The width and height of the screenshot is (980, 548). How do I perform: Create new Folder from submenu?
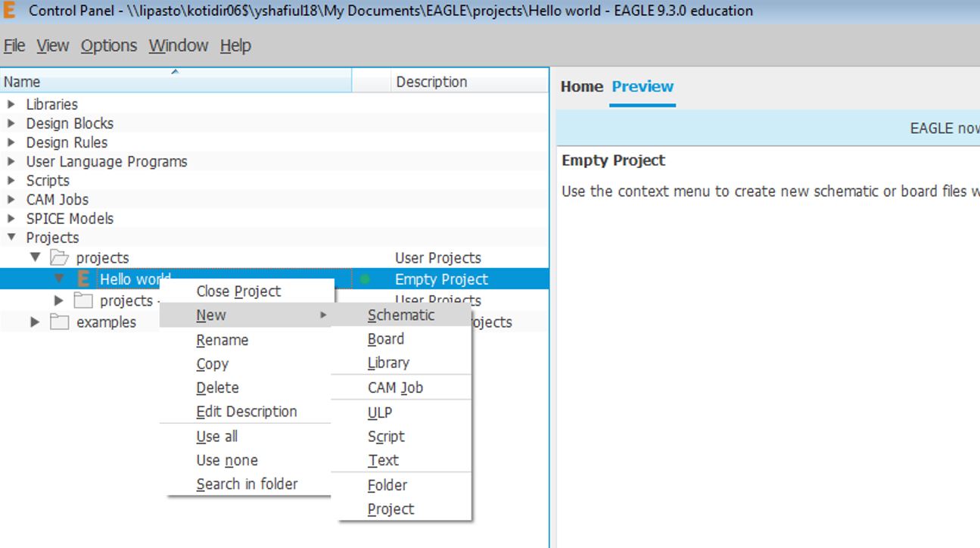click(401, 485)
